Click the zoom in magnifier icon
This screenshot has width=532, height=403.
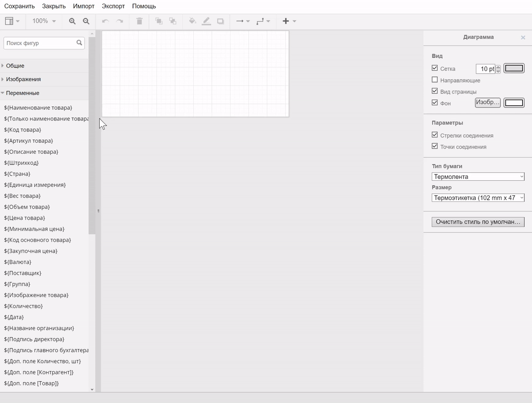coord(72,21)
